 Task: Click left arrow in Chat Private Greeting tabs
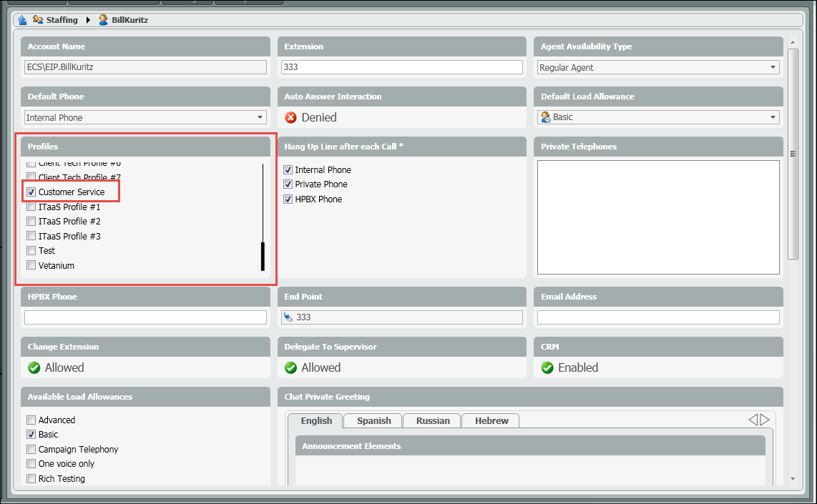[753, 420]
